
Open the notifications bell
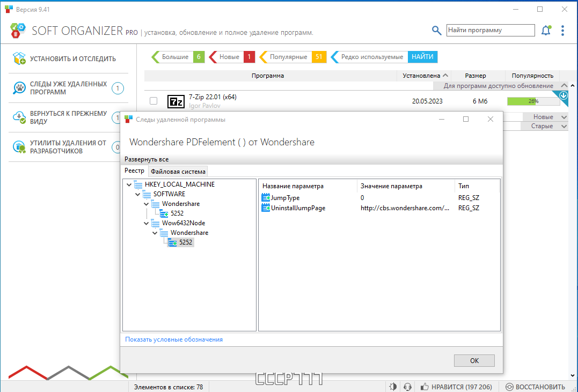[x=546, y=30]
